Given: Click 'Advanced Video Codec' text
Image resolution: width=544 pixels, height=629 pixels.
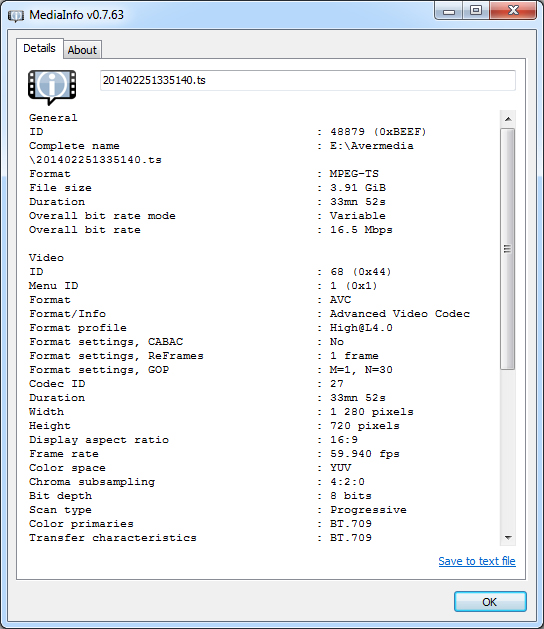Looking at the screenshot, I should (400, 314).
